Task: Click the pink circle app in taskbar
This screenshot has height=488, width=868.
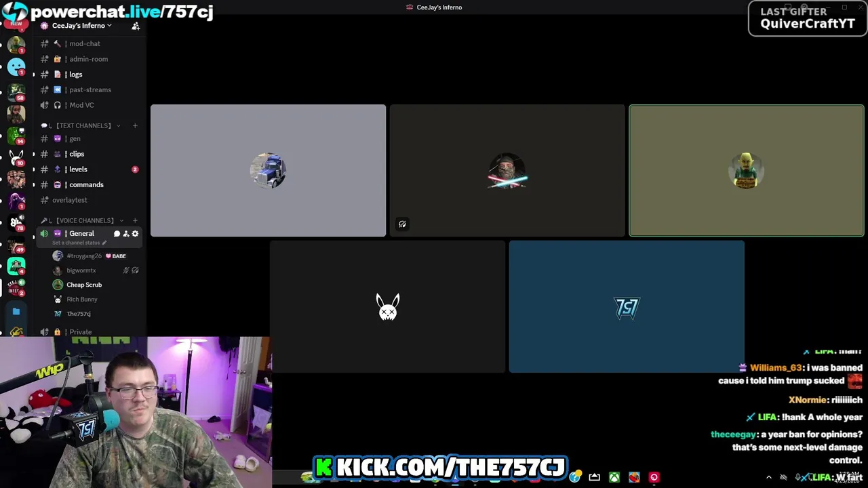Action: pos(654,477)
